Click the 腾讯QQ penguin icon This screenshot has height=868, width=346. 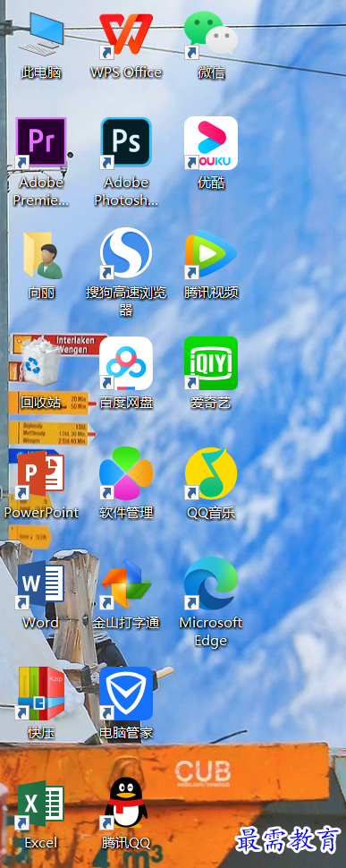(126, 803)
